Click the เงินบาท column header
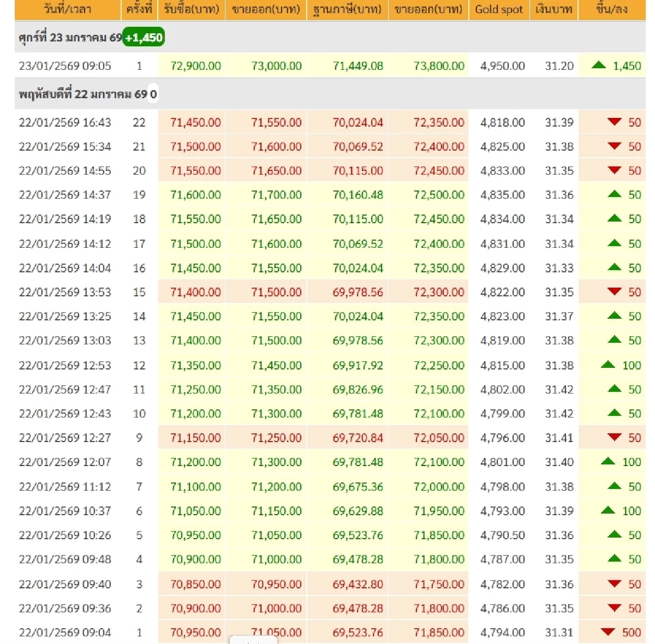This screenshot has height=644, width=655. (553, 9)
